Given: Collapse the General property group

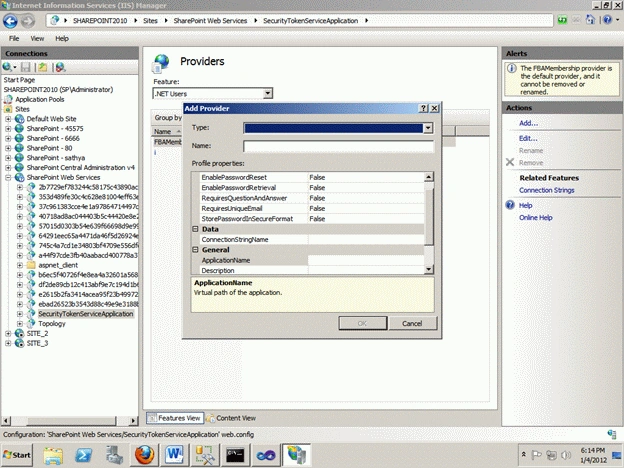Looking at the screenshot, I should point(195,250).
